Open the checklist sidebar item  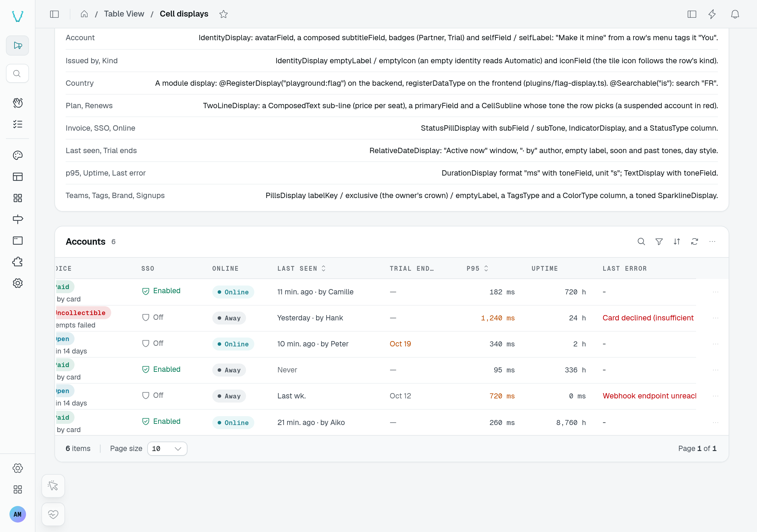[x=17, y=124]
